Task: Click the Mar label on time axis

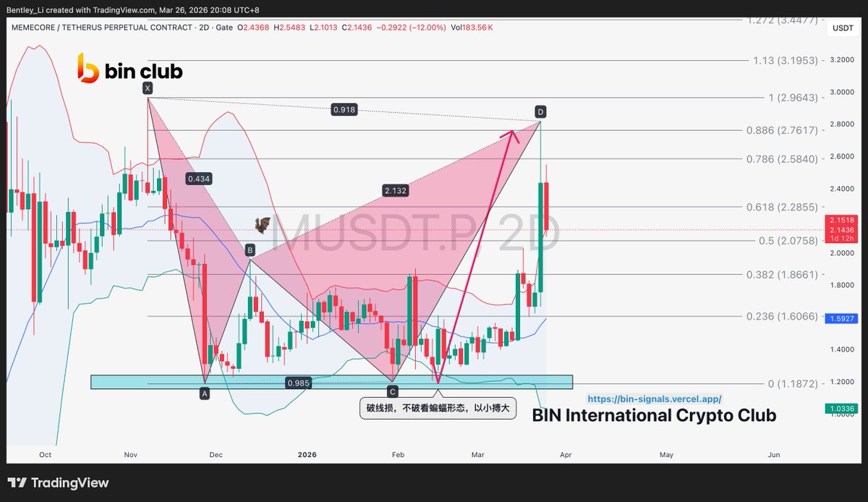Action: (x=478, y=455)
